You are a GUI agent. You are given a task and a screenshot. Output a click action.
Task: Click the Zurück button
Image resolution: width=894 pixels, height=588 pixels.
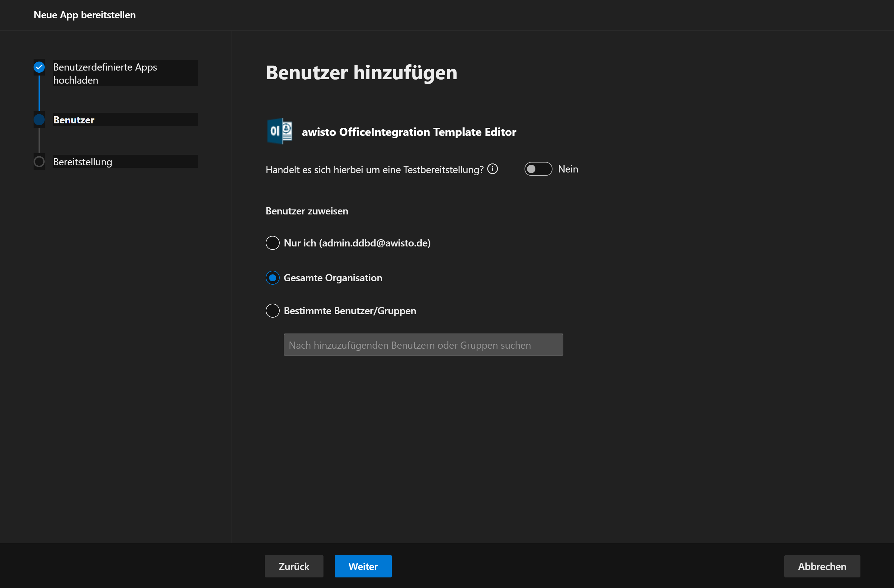[294, 566]
